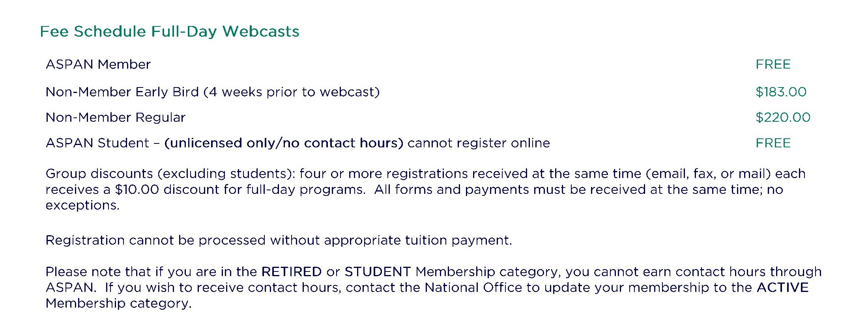
Task: Click the FREE price for ASPAN Member
Action: 773,64
